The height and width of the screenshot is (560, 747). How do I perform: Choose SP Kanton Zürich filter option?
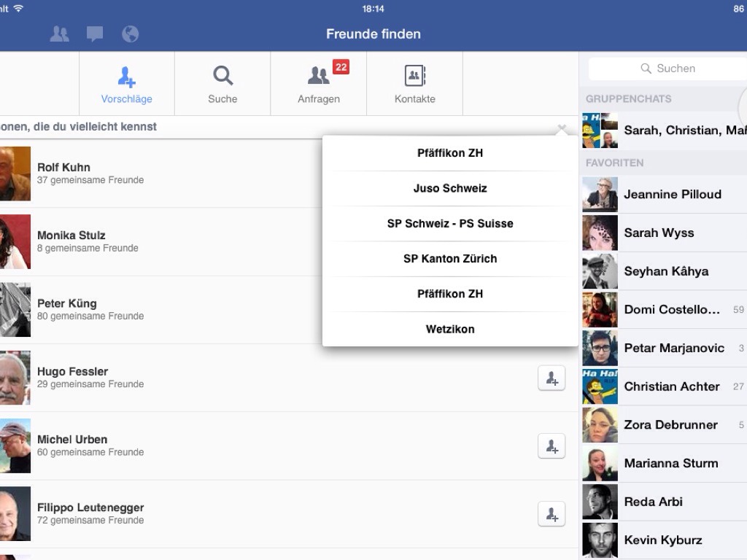450,259
